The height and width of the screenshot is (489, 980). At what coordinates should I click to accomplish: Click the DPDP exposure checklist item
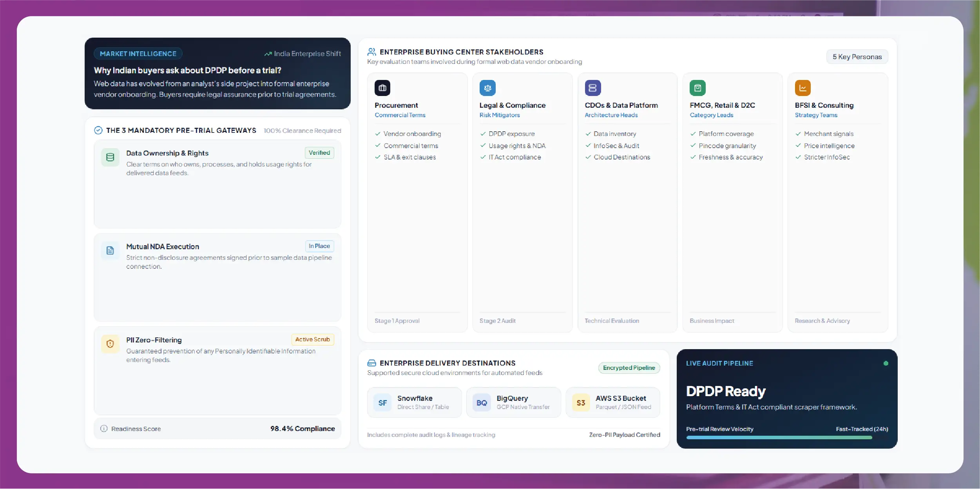tap(507, 134)
